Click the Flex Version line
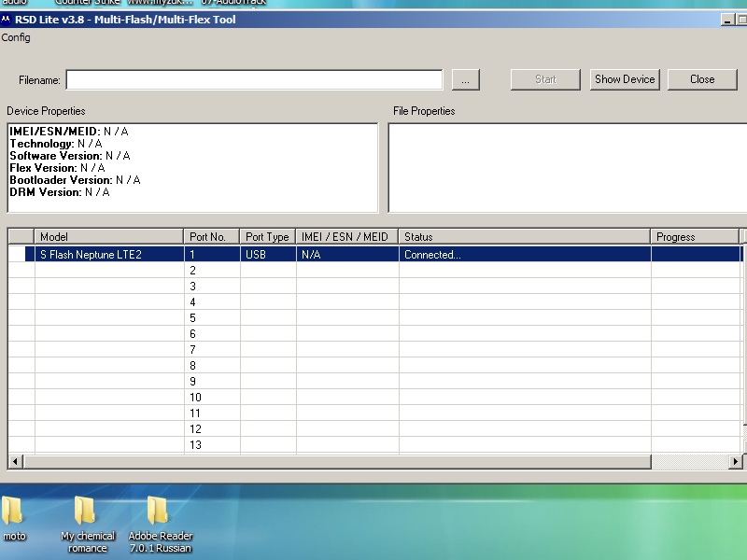 [57, 168]
